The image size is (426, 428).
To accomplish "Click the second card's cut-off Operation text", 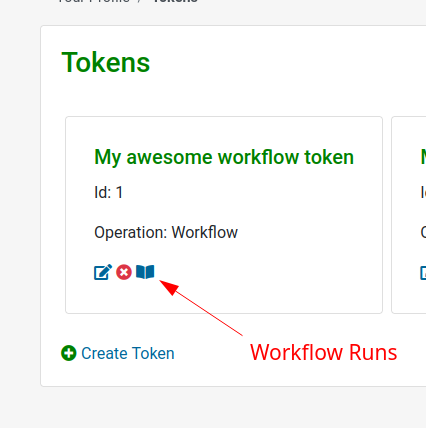I will coord(423,232).
